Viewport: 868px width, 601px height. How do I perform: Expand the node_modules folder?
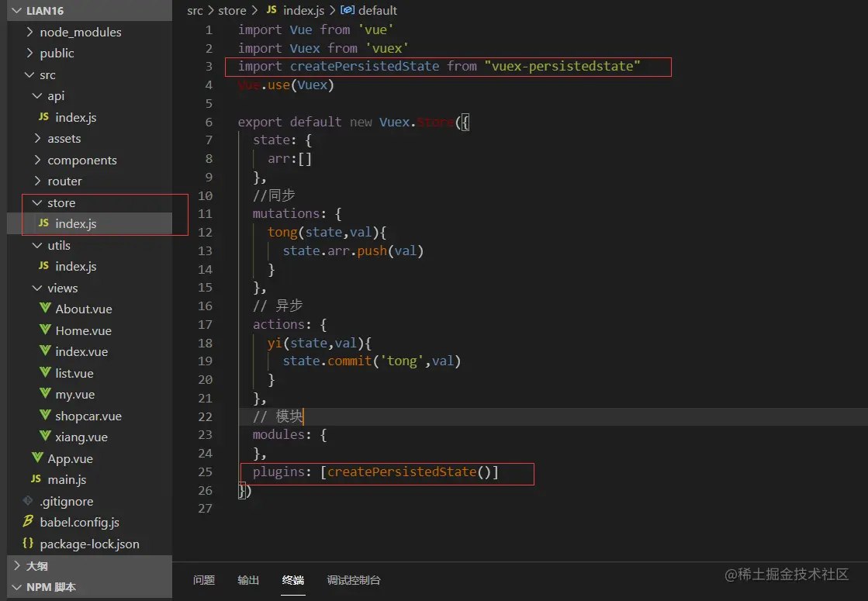(30, 32)
